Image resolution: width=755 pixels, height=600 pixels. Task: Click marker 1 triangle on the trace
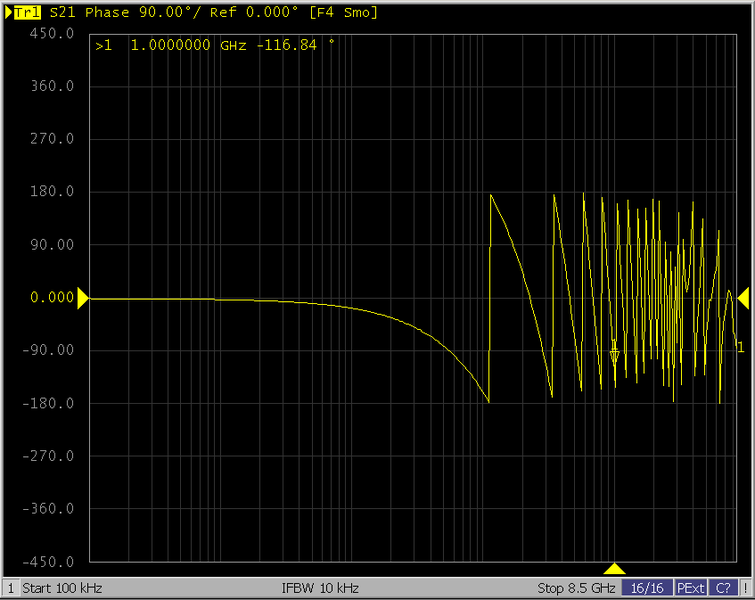pyautogui.click(x=614, y=355)
